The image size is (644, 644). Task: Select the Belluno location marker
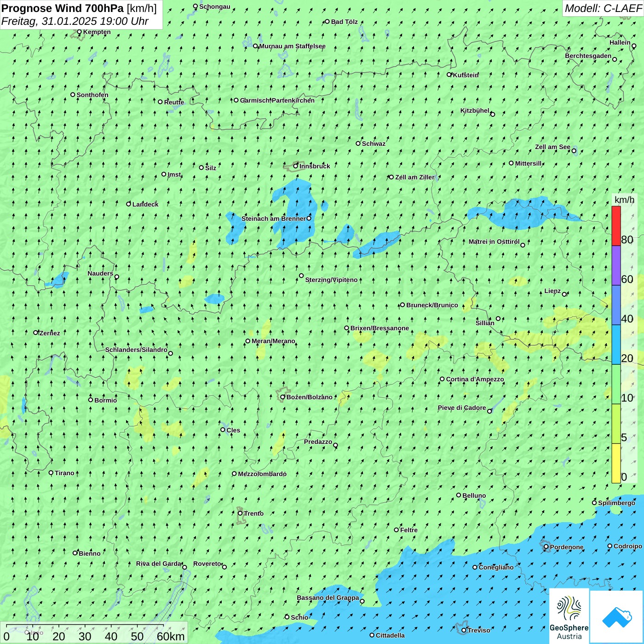[x=459, y=495]
